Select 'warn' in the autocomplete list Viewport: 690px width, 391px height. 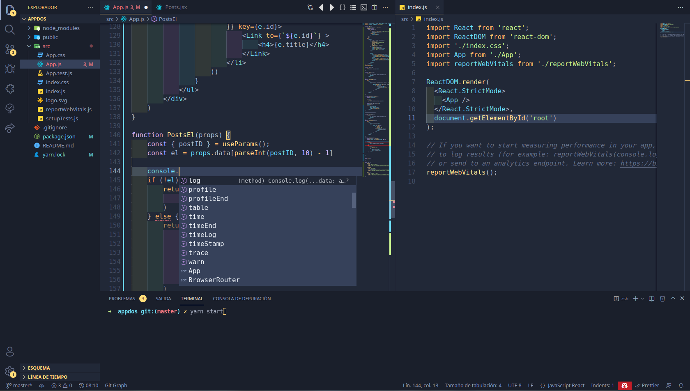[267, 262]
